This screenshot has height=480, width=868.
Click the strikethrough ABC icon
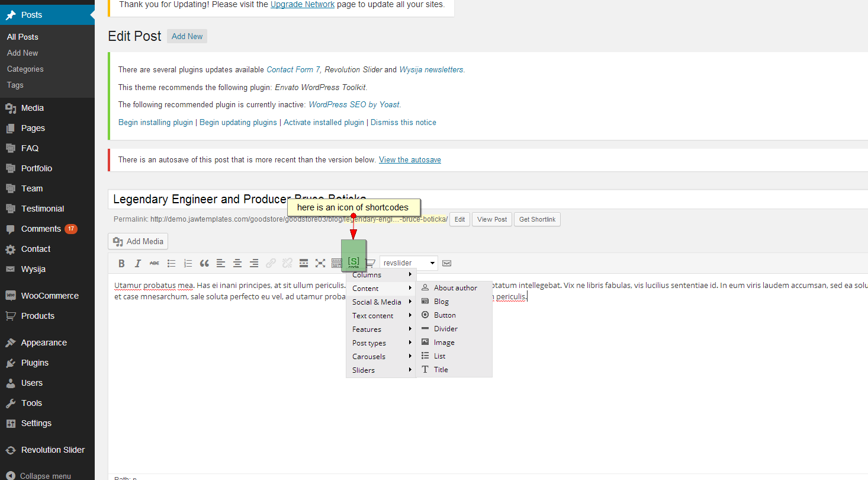[155, 263]
